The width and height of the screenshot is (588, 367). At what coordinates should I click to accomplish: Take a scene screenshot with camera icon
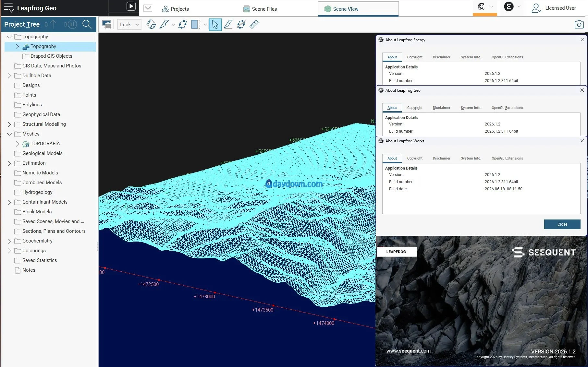(579, 24)
